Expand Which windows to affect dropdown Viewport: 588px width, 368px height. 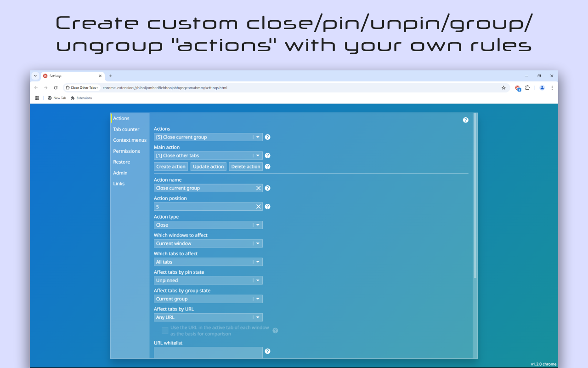[x=208, y=243]
